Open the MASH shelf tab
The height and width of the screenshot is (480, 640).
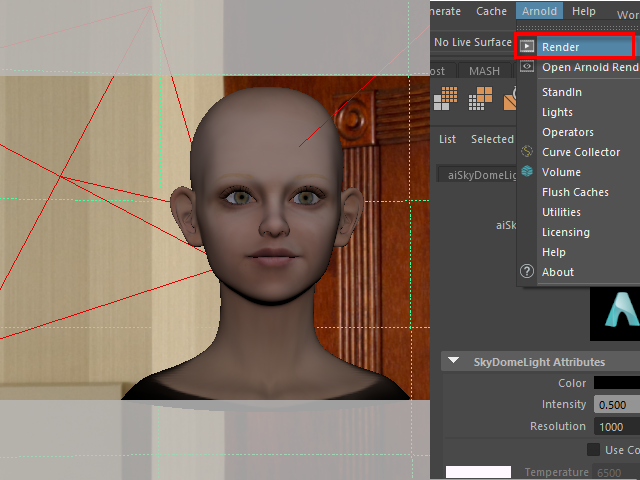tap(484, 71)
